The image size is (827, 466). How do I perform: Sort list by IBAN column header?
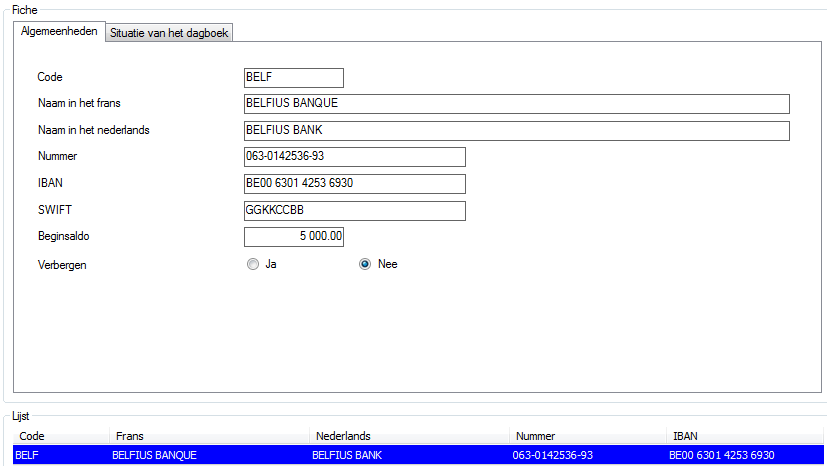click(x=745, y=436)
